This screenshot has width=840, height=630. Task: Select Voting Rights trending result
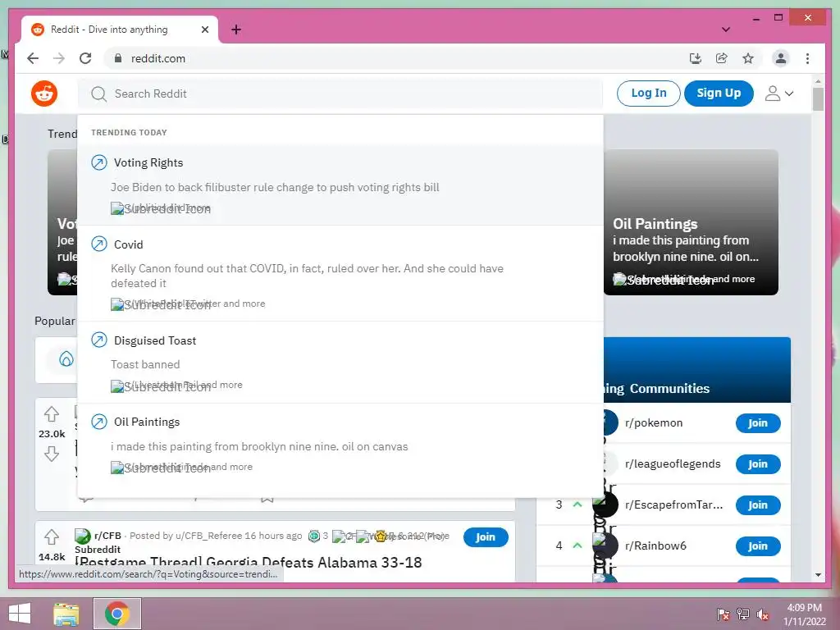340,185
